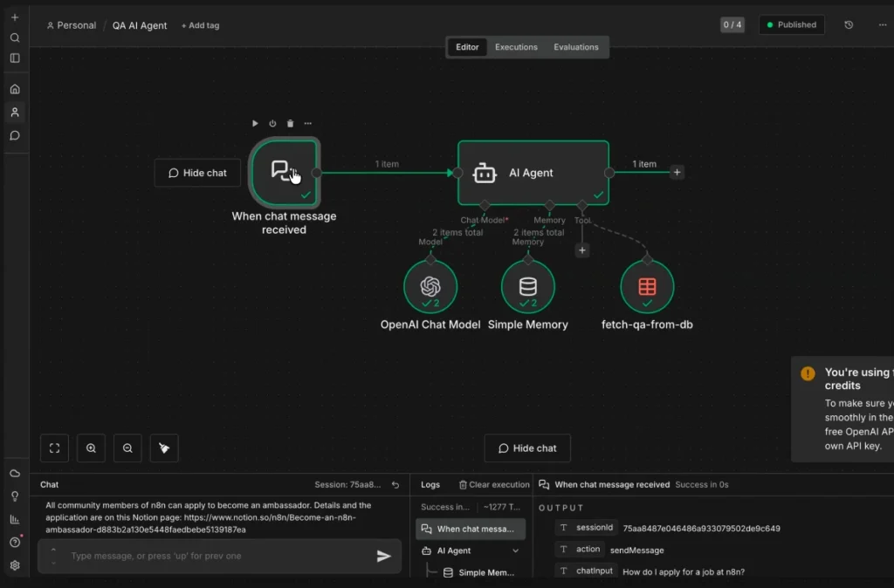Viewport: 894px width, 588px height.
Task: Switch to the Evaluations tab
Action: (575, 46)
